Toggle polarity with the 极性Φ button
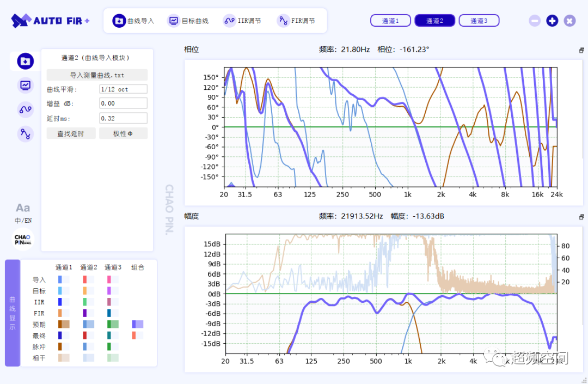The width and height of the screenshot is (588, 384). (x=123, y=133)
